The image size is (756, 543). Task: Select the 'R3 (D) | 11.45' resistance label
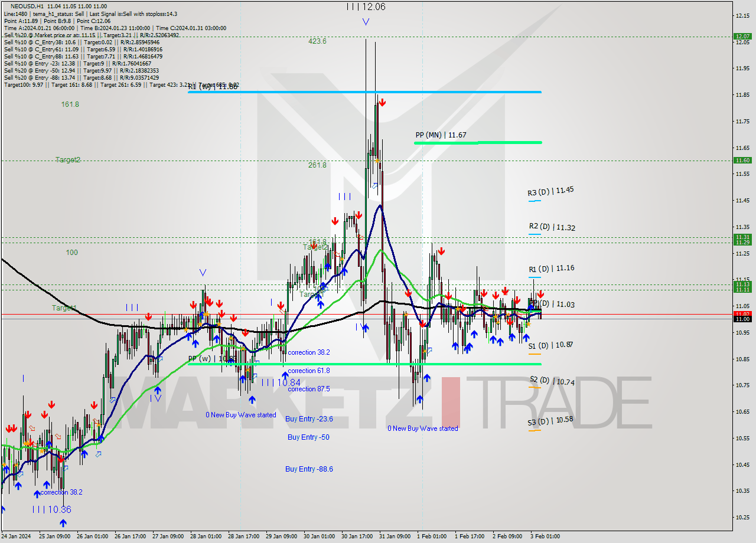(x=550, y=191)
